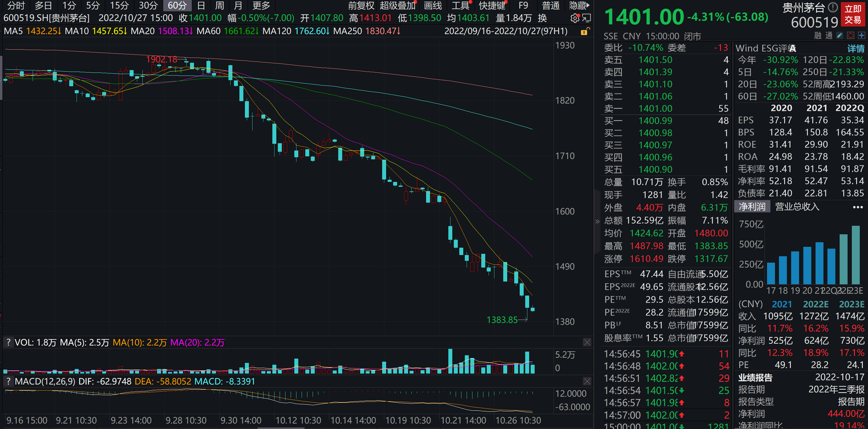The image size is (868, 429).
Task: Select the 净利润 net profit tab
Action: pyautogui.click(x=752, y=206)
